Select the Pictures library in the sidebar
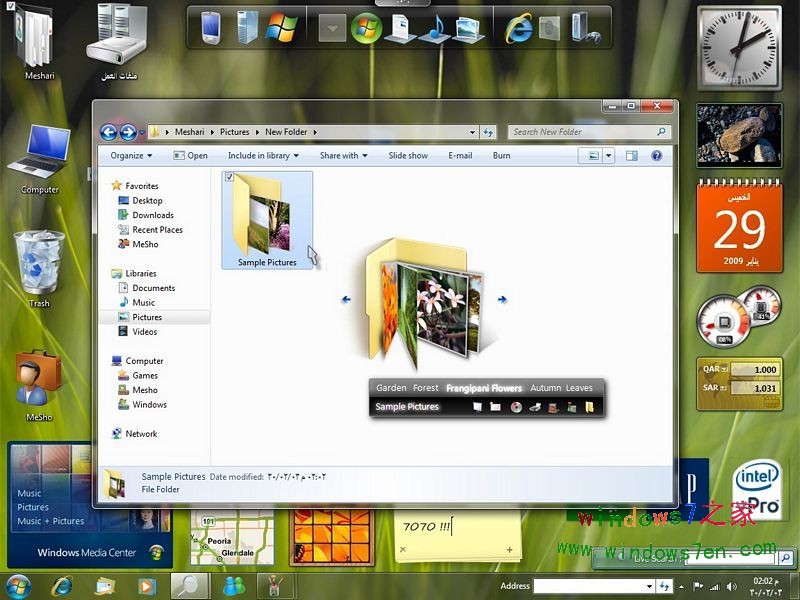 148,317
